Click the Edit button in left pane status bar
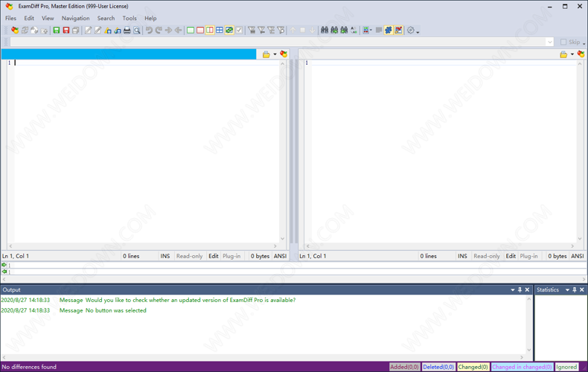Image resolution: width=588 pixels, height=372 pixels. [214, 256]
